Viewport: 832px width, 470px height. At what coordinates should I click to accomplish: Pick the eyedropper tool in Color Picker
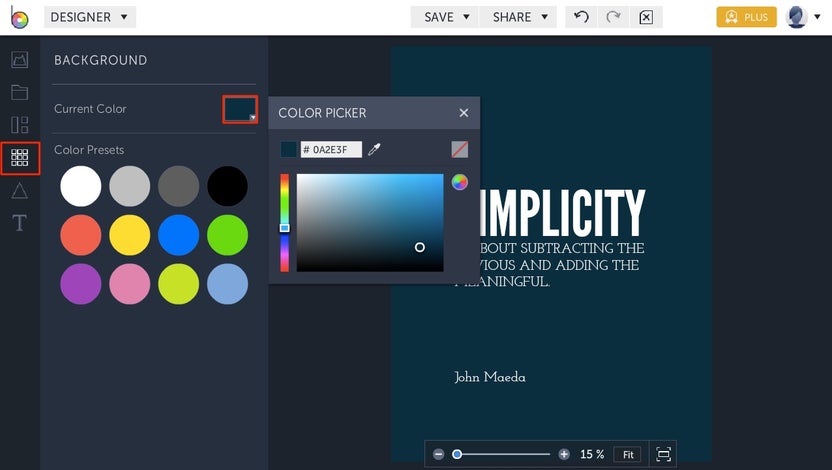point(374,150)
